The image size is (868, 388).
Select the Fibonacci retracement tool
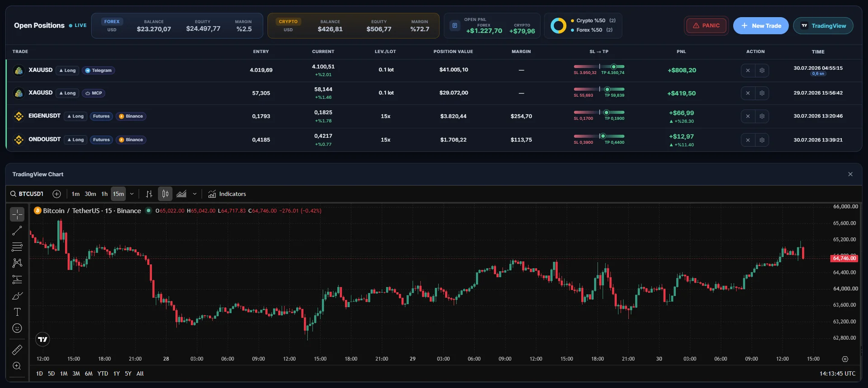tap(17, 247)
